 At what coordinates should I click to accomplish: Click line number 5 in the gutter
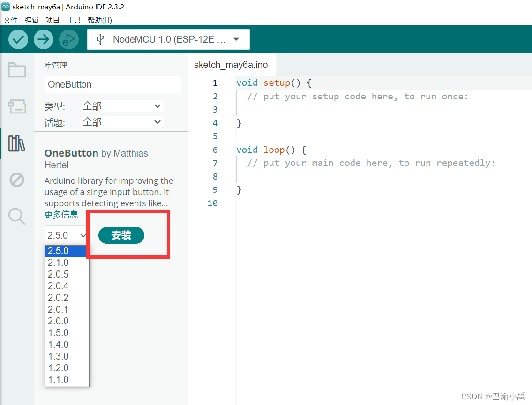pyautogui.click(x=215, y=136)
